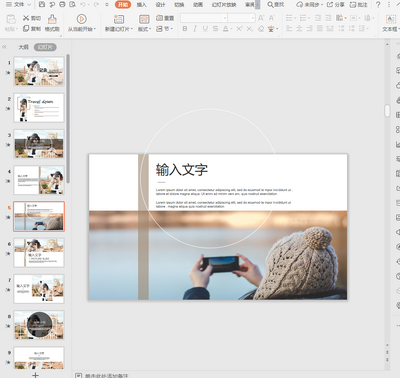
Task: Align text right
Action: [x=310, y=29]
